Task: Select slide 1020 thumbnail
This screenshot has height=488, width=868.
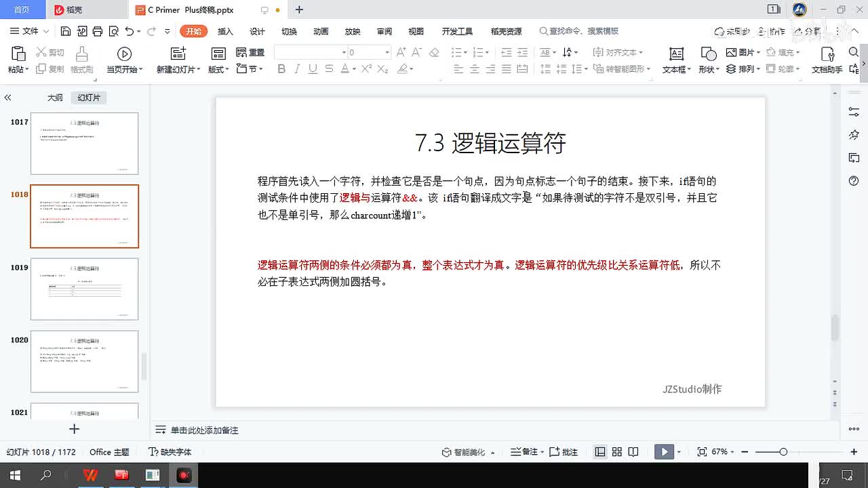Action: 84,361
